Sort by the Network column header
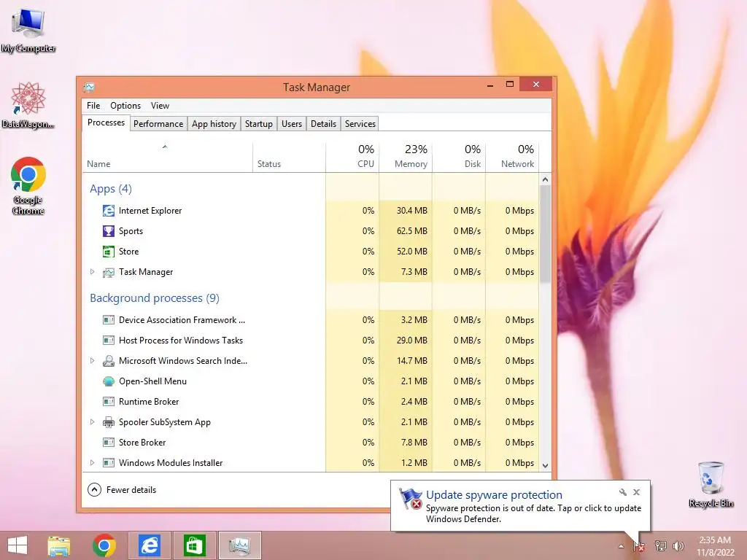Viewport: 747px width, 560px height. [x=513, y=157]
